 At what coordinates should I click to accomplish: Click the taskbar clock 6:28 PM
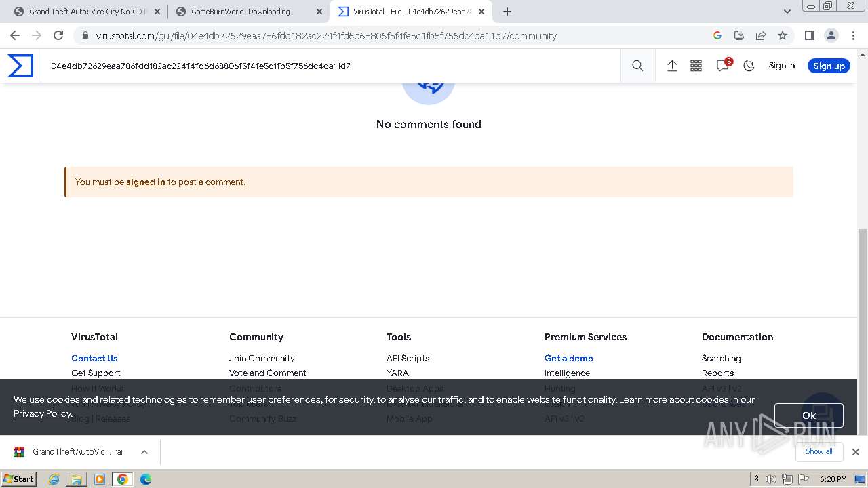pyautogui.click(x=833, y=479)
